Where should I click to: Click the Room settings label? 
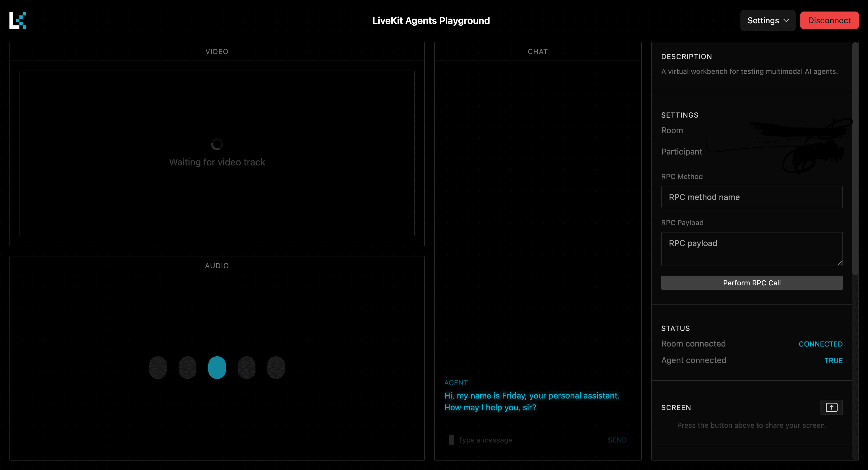point(672,130)
